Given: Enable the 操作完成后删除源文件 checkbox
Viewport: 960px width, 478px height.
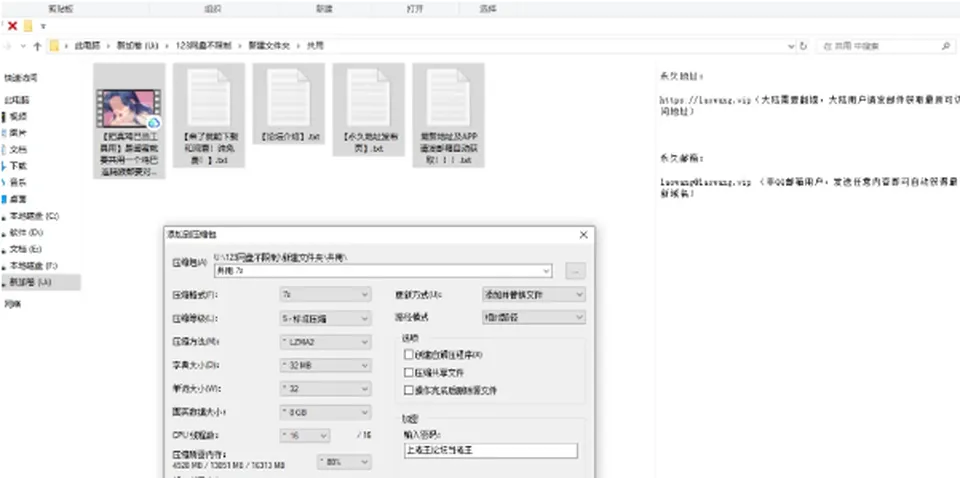Looking at the screenshot, I should (409, 390).
